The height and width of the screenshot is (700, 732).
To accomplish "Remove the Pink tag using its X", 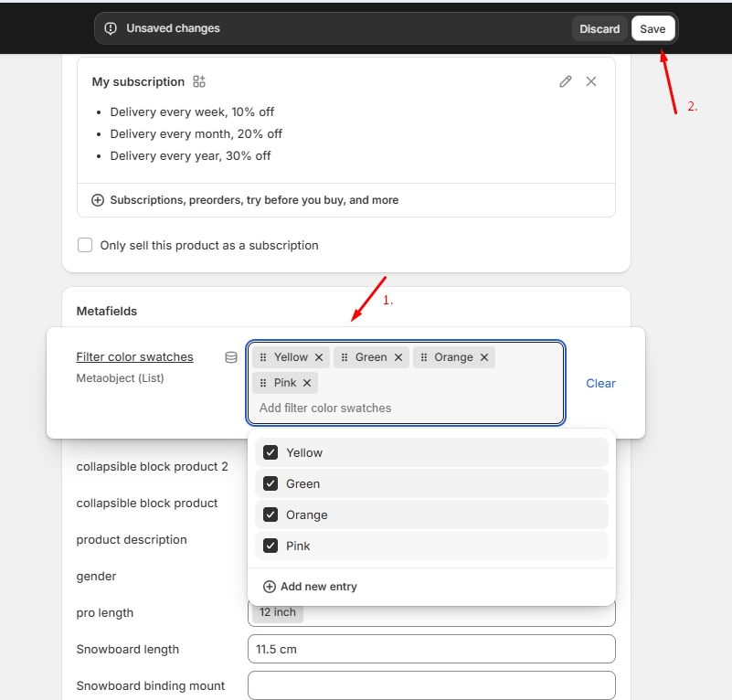I will click(307, 383).
